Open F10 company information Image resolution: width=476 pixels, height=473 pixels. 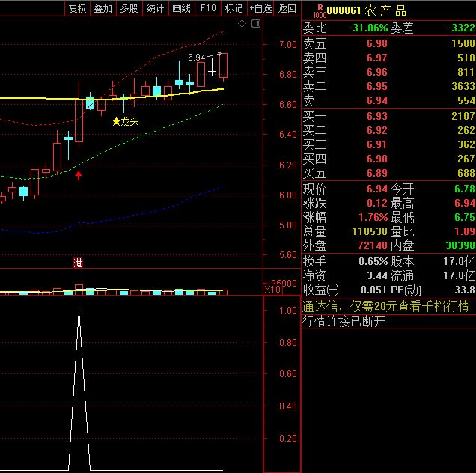point(208,8)
